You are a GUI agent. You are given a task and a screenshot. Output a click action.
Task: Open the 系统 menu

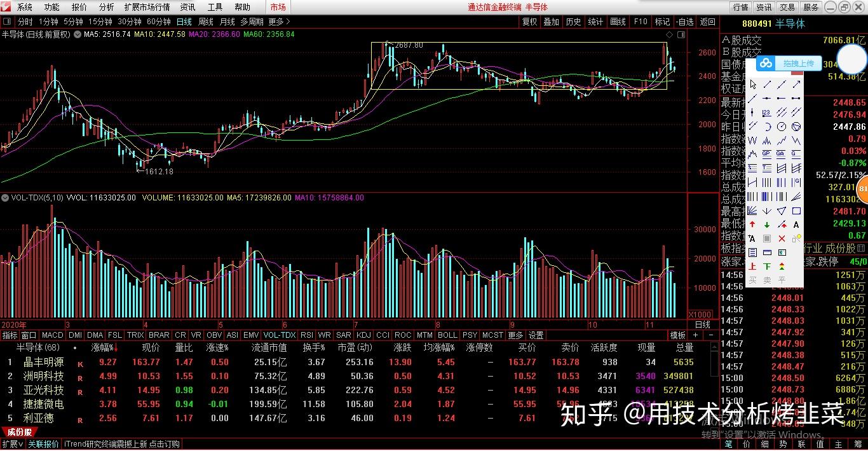24,8
